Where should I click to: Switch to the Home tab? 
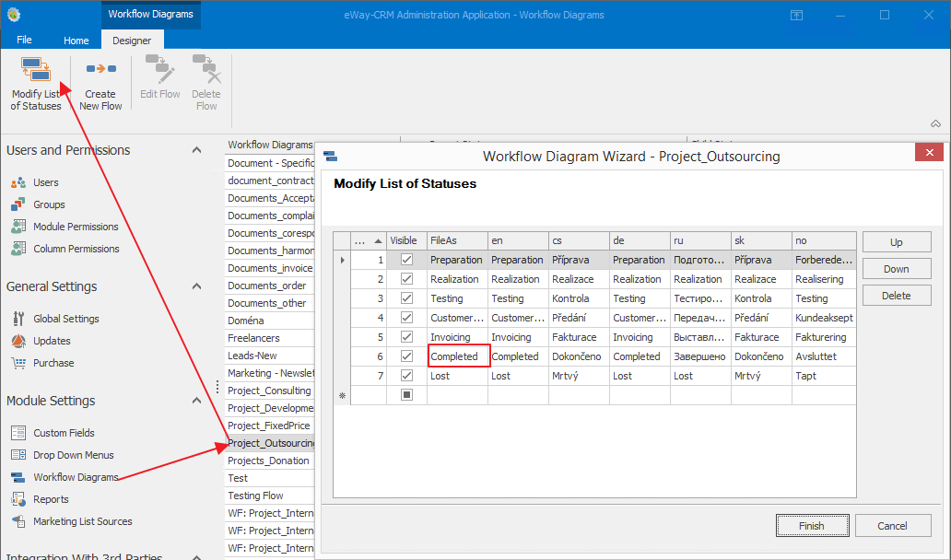(x=76, y=41)
